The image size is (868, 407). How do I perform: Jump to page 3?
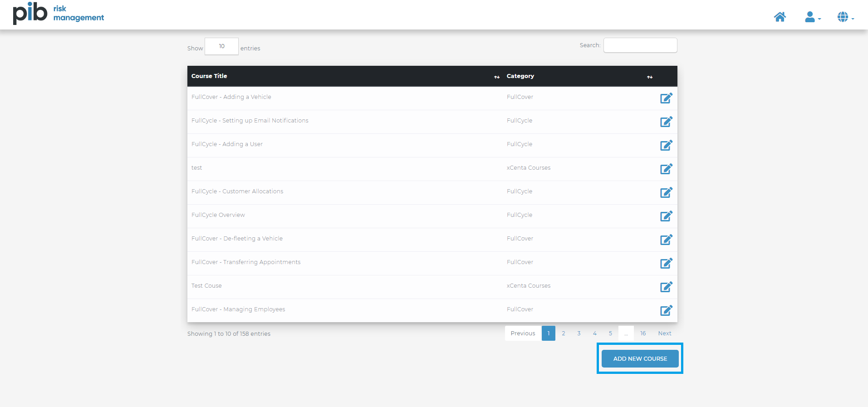(x=579, y=333)
